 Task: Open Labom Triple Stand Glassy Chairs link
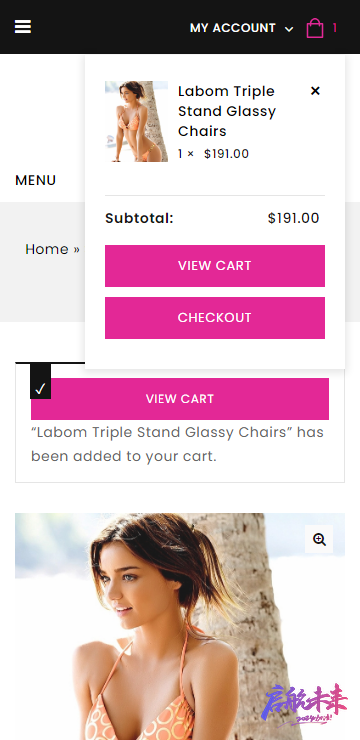[x=227, y=111]
